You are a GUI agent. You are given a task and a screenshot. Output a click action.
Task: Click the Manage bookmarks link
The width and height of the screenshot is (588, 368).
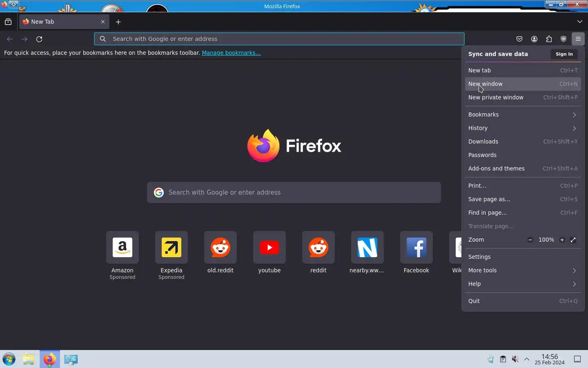point(231,53)
